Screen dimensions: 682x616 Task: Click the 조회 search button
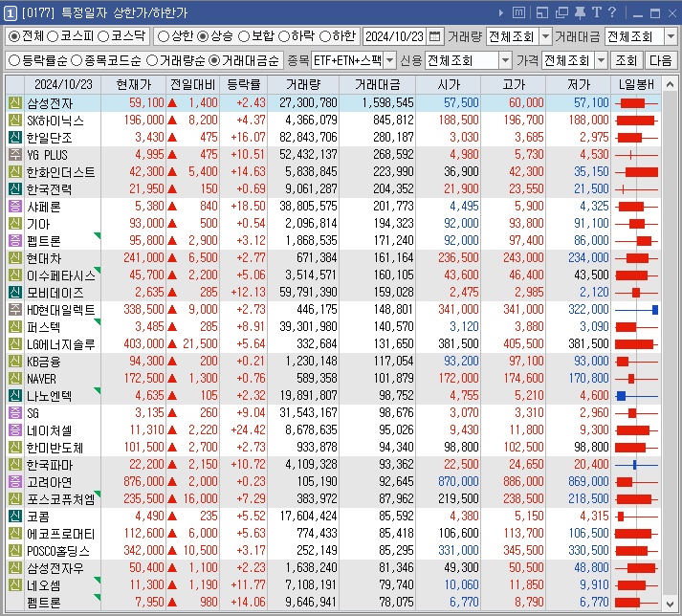(x=626, y=60)
